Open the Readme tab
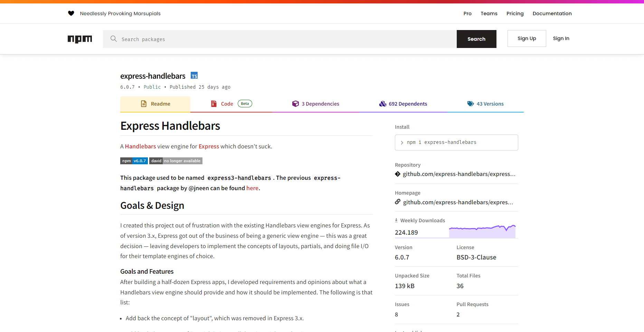The height and width of the screenshot is (332, 644). pos(155,104)
